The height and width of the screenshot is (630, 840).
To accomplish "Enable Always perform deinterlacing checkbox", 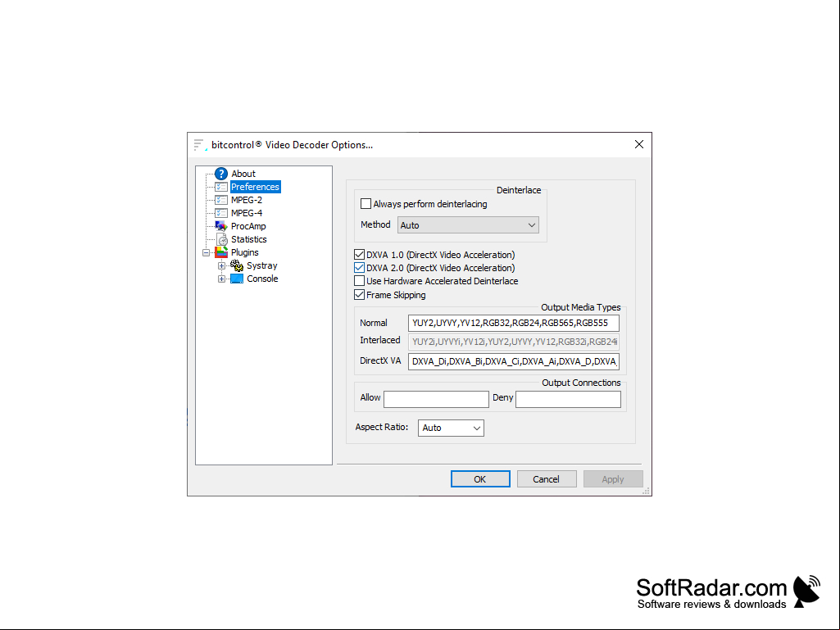I will click(x=366, y=203).
